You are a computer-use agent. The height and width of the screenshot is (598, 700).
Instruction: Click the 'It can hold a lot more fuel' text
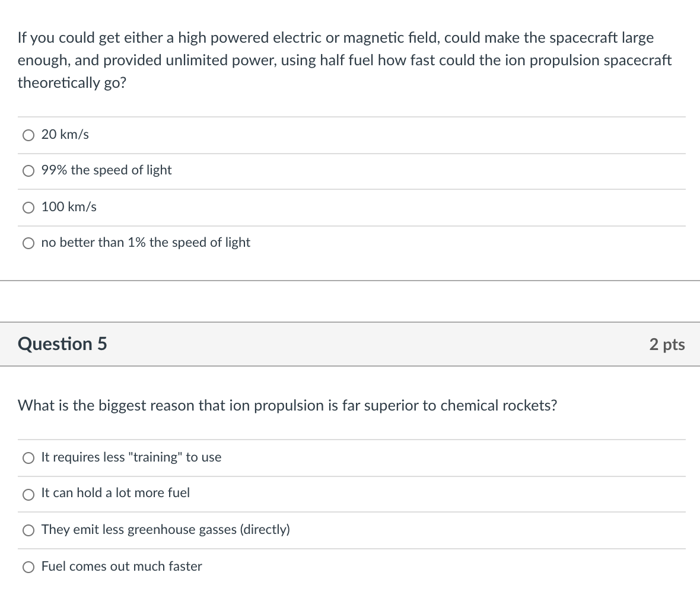pyautogui.click(x=116, y=493)
